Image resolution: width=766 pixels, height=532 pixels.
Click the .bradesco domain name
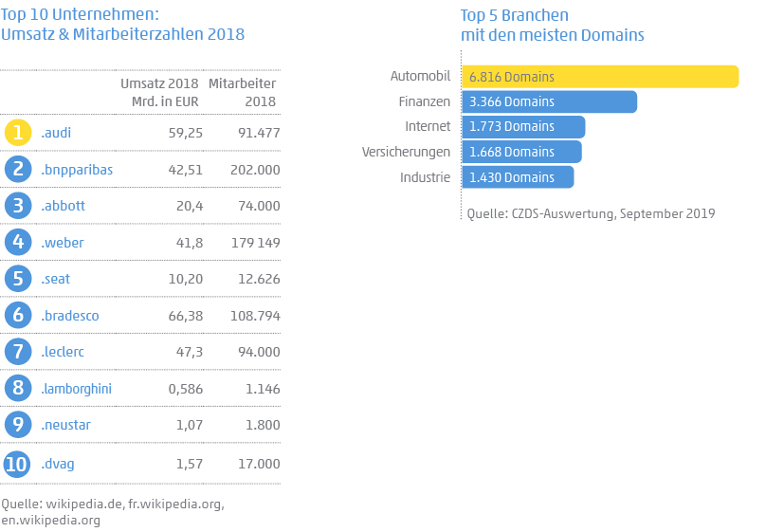click(x=70, y=316)
